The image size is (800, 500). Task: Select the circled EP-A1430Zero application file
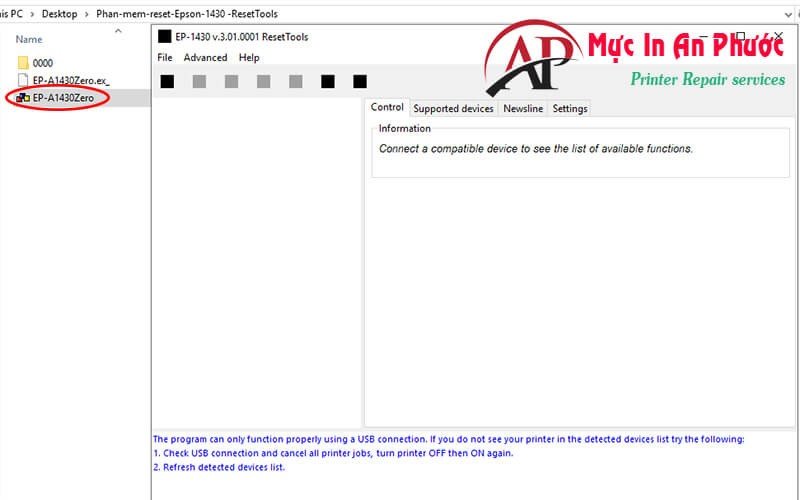click(62, 97)
